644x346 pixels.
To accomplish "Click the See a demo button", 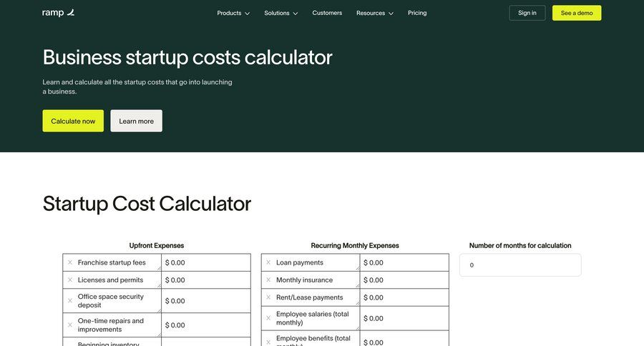I will [x=577, y=13].
